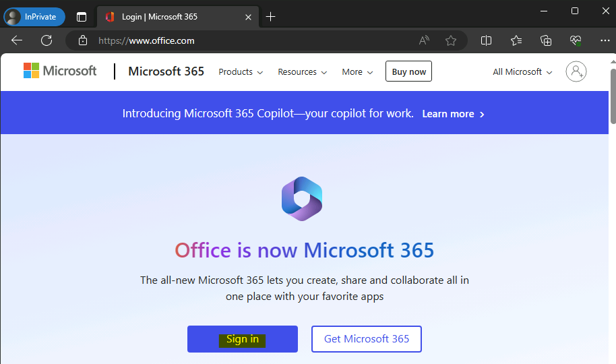Open a new tab with plus button
616x364 pixels.
point(271,16)
